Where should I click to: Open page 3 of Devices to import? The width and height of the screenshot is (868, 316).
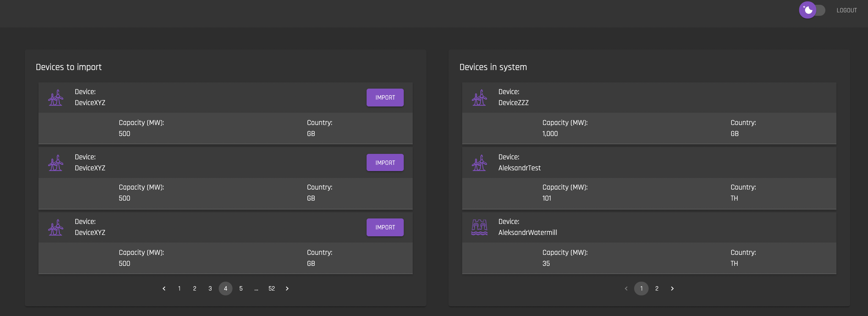click(x=210, y=289)
